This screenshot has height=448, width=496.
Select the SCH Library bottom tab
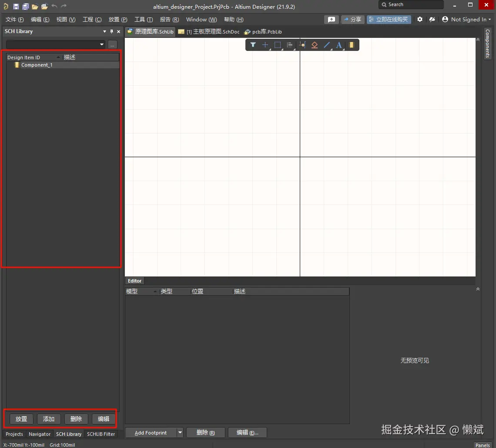[x=69, y=434]
